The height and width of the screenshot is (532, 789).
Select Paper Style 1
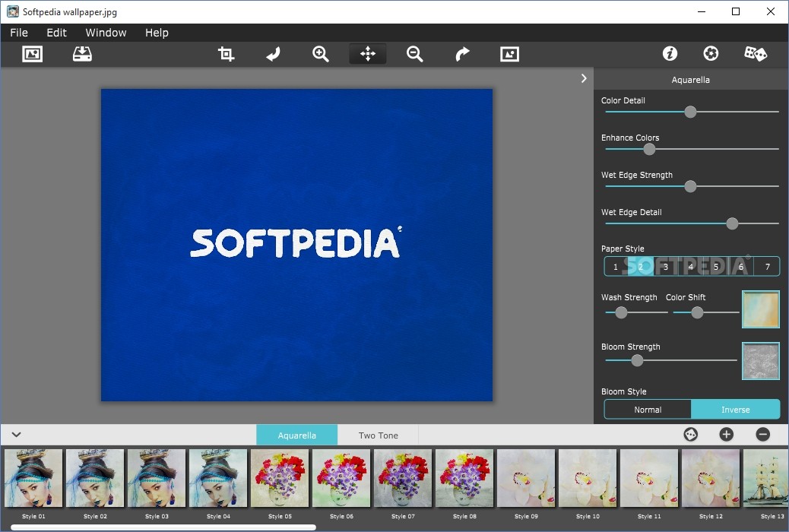pyautogui.click(x=616, y=267)
